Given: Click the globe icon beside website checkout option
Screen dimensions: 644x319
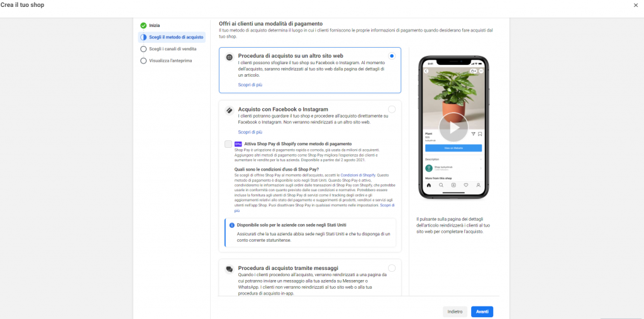Looking at the screenshot, I should click(x=229, y=57).
